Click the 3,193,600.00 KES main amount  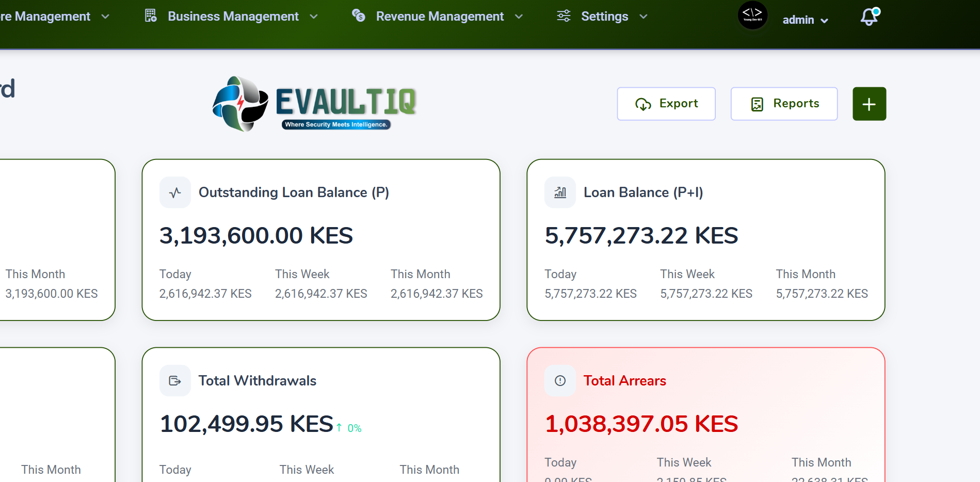tap(256, 235)
